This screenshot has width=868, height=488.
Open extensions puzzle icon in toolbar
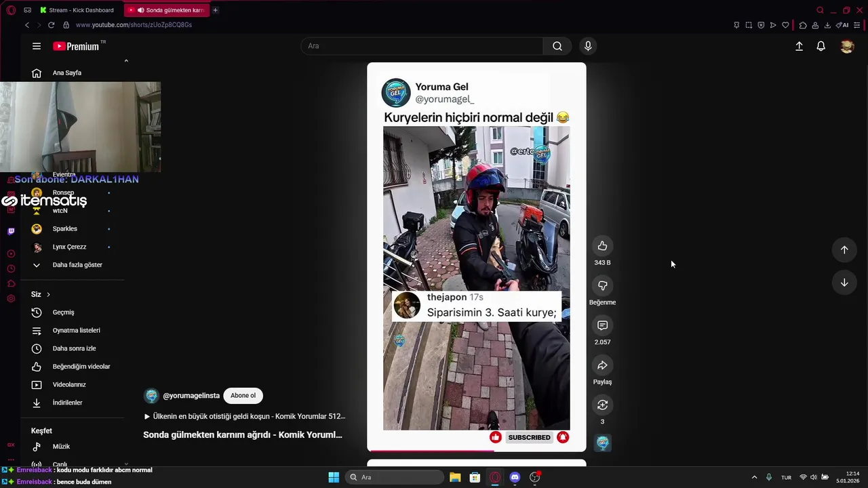(803, 25)
